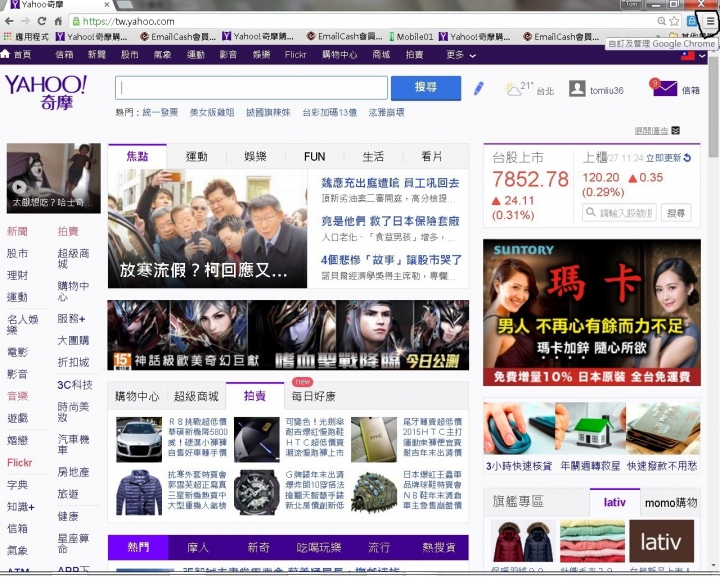
Task: Bookmark this page with the star icon
Action: coord(674,21)
